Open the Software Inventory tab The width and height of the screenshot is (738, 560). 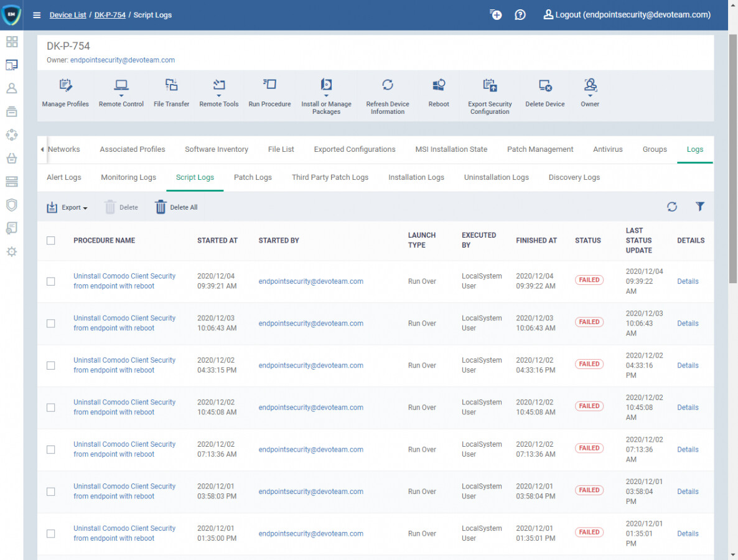coord(217,149)
